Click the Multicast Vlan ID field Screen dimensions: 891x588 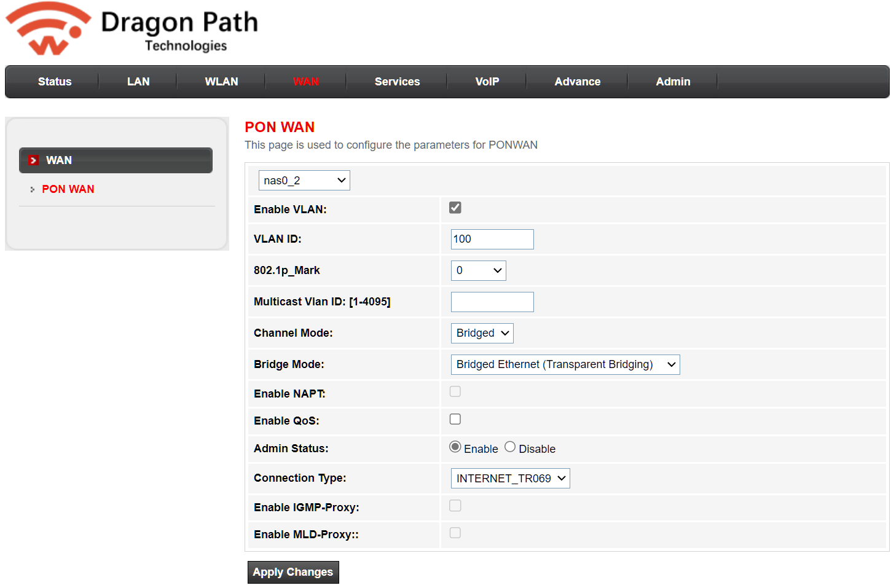coord(492,302)
